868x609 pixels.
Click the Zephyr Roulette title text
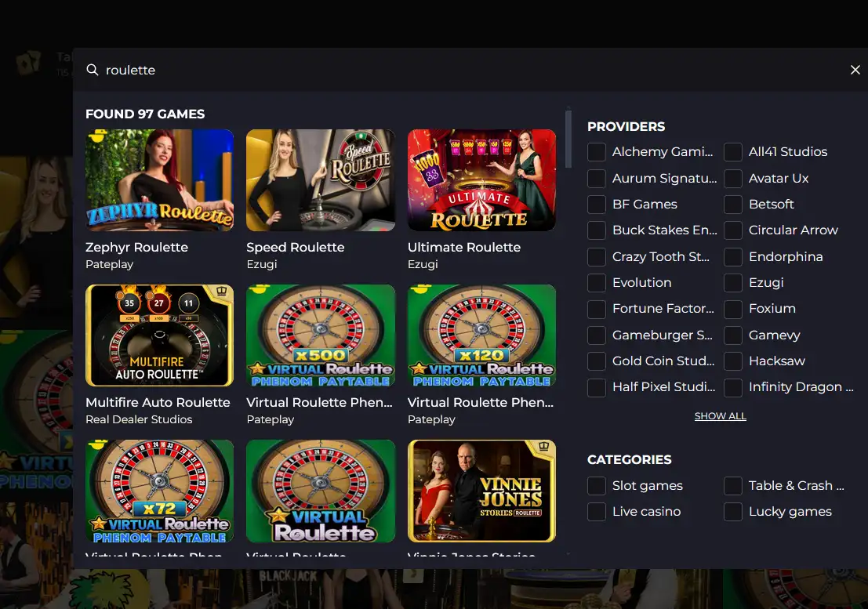coord(136,247)
